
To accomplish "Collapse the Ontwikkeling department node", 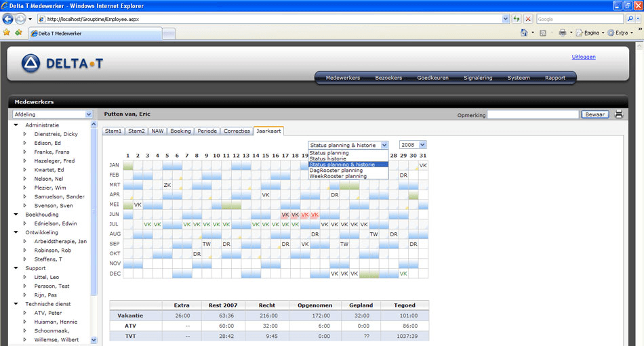I will pos(16,232).
